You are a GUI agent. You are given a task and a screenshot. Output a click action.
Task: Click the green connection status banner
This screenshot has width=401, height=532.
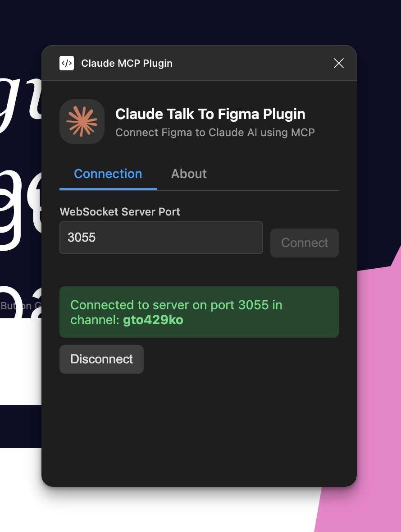click(199, 312)
